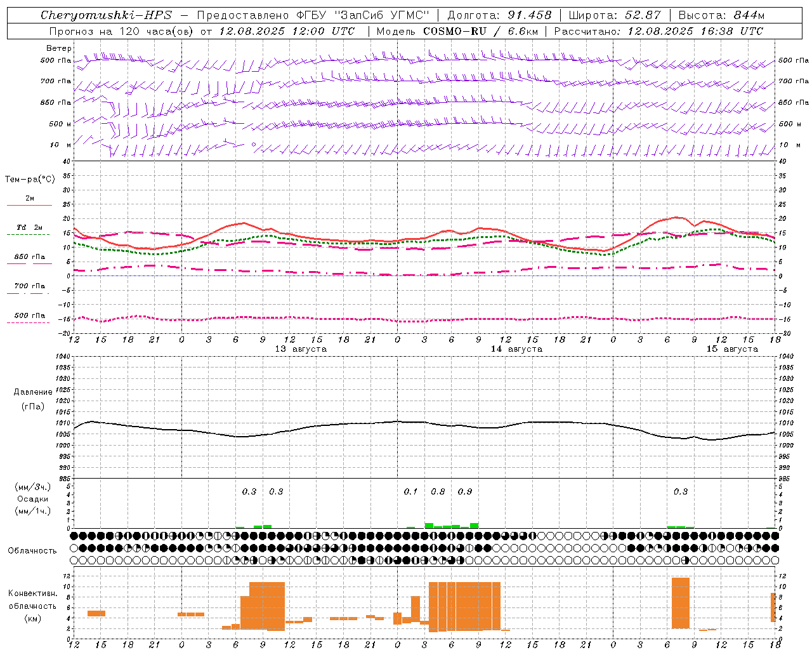Select the (мм/3ч.) precipitation unit label
This screenshot has height=650, width=812.
[x=33, y=487]
